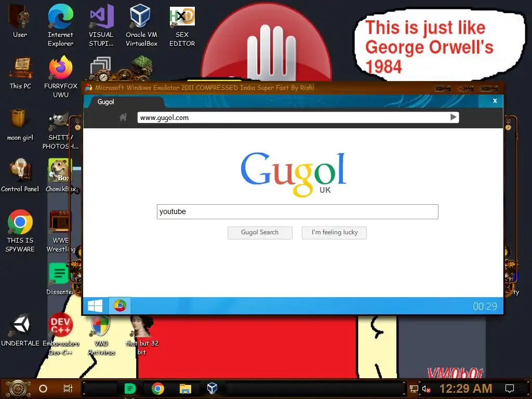Screen dimensions: 532x399
Task: Click the Chrome icon in emulator taskbar
Action: (120, 305)
